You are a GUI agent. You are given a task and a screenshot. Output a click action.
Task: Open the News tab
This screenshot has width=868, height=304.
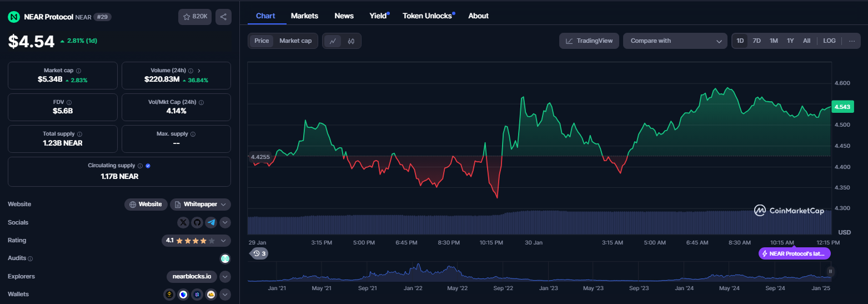pos(344,16)
